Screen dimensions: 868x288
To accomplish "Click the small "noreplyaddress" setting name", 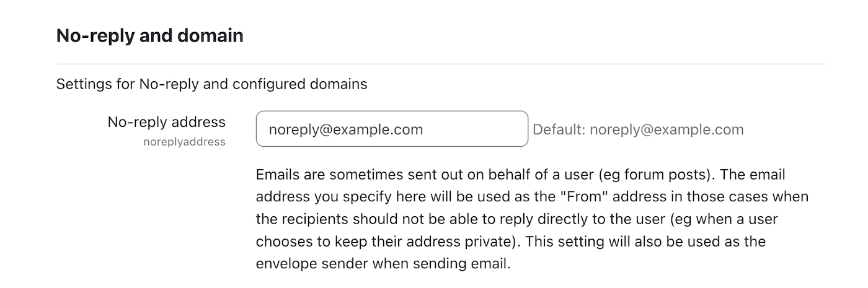I will pyautogui.click(x=184, y=142).
